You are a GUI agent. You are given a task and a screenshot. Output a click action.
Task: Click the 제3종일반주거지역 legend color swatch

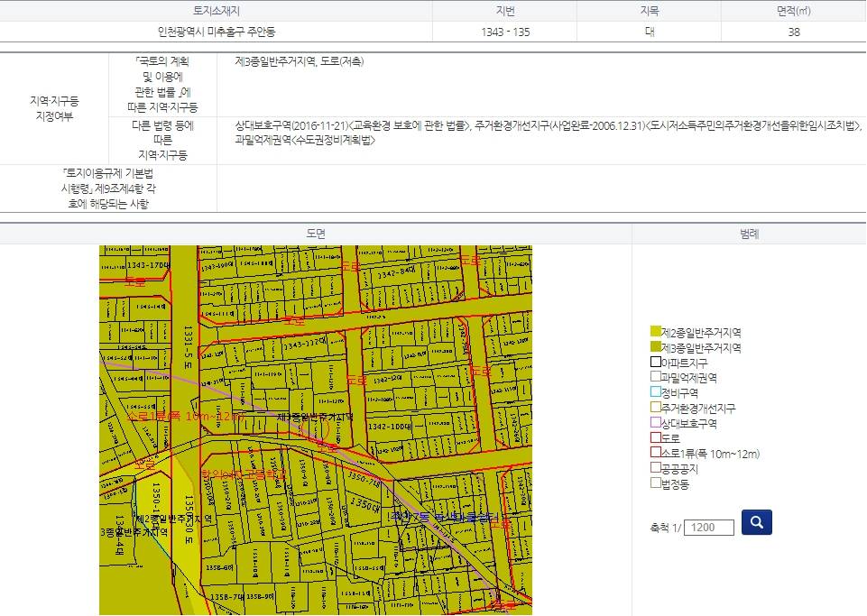coord(656,347)
